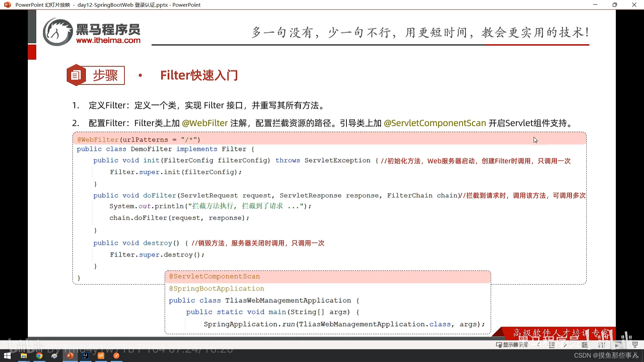Screen dimensions: 644x362
Task: Open the orange pen app in taskbar
Action: (x=116, y=356)
